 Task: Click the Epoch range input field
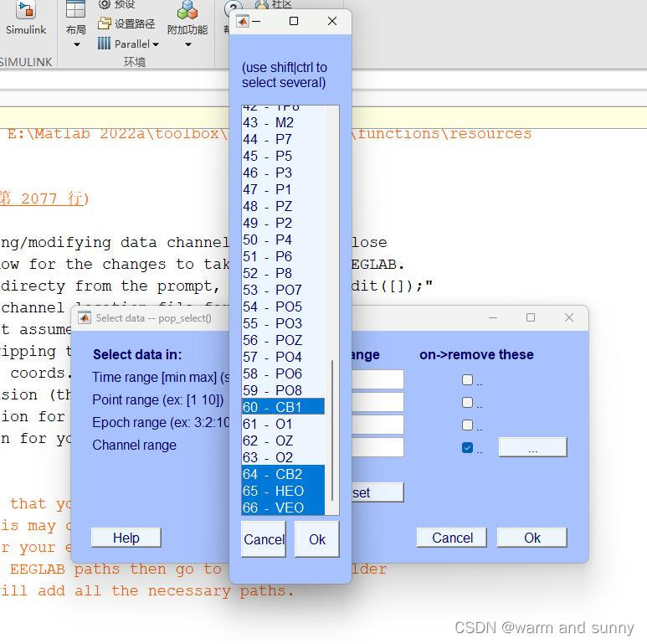[377, 425]
